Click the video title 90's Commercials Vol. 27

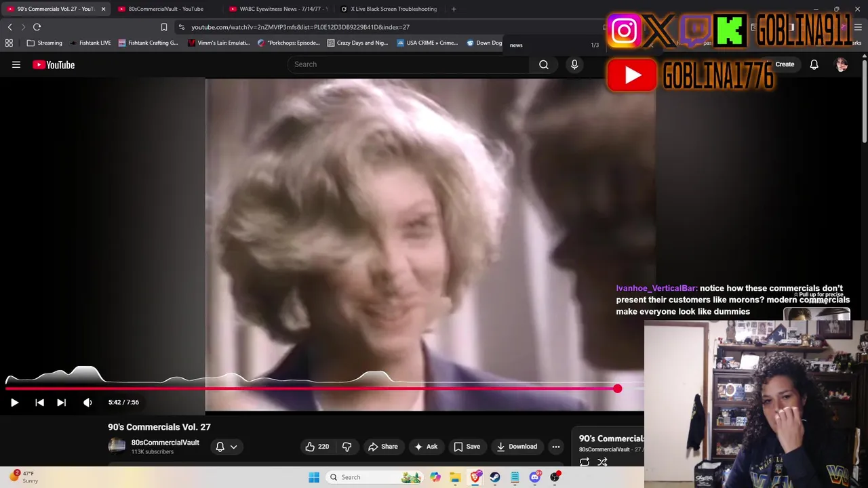click(159, 427)
